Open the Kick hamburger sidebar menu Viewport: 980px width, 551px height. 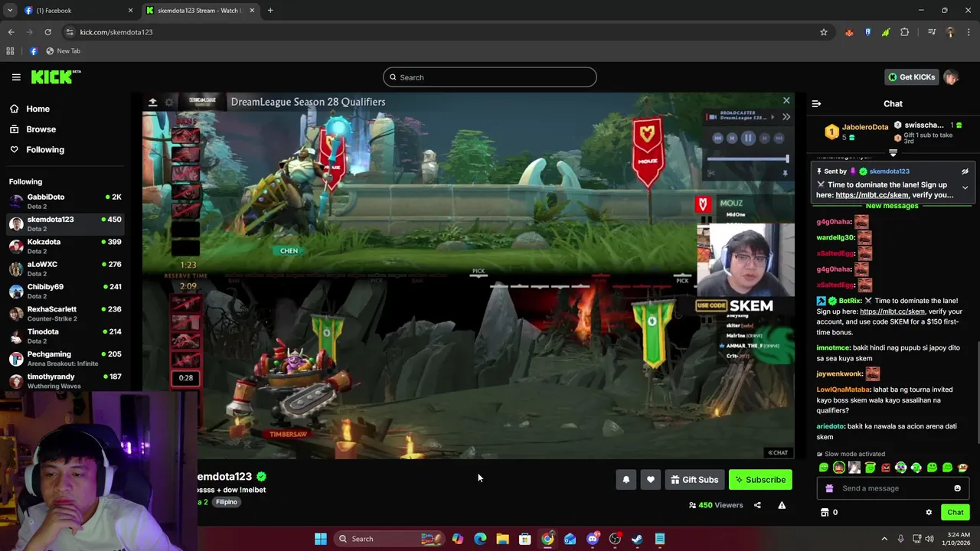click(x=16, y=77)
